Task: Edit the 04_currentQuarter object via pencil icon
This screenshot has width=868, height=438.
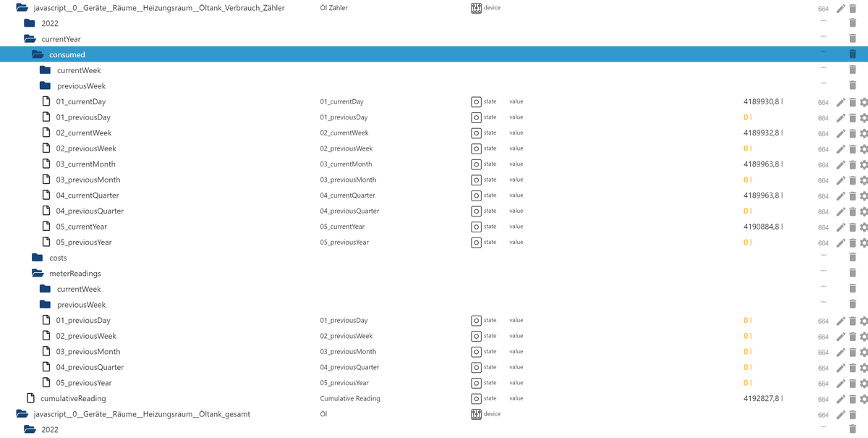Action: click(x=841, y=196)
